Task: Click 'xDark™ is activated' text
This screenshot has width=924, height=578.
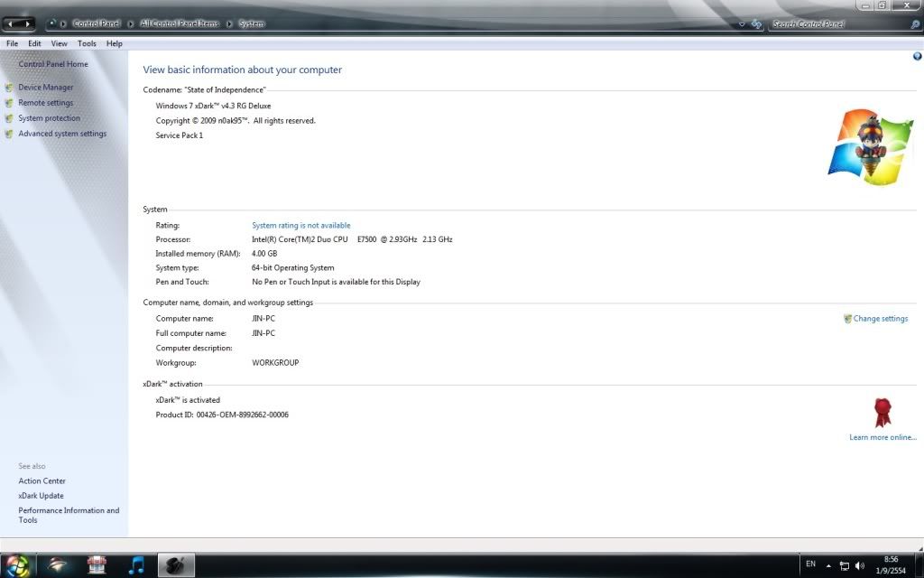Action: (188, 400)
